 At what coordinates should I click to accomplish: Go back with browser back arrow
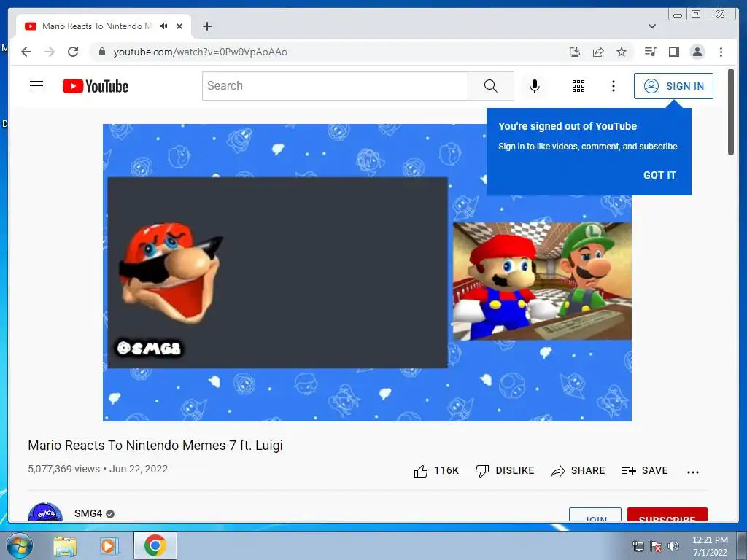point(26,52)
